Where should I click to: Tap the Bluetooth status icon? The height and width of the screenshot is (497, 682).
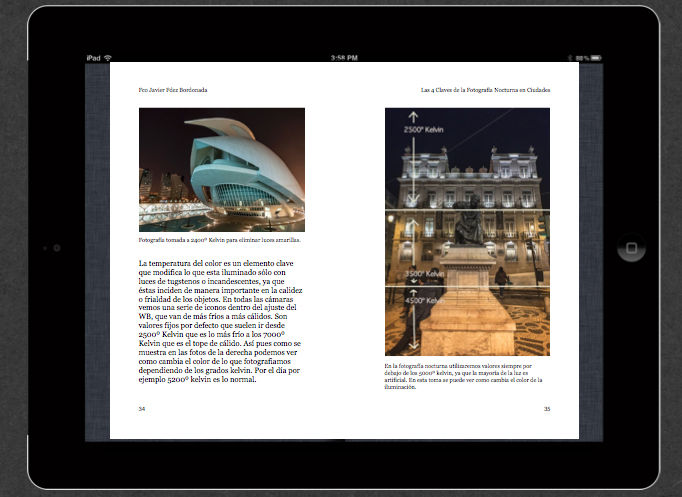tap(570, 58)
